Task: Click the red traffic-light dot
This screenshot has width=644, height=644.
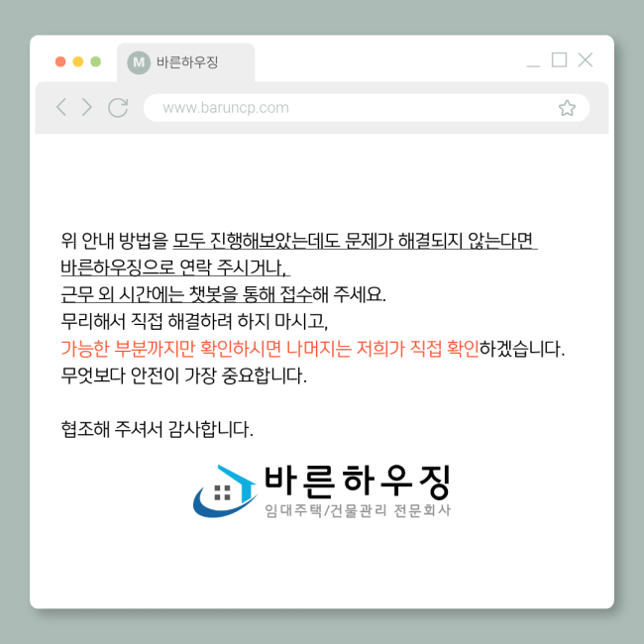Action: click(60, 61)
